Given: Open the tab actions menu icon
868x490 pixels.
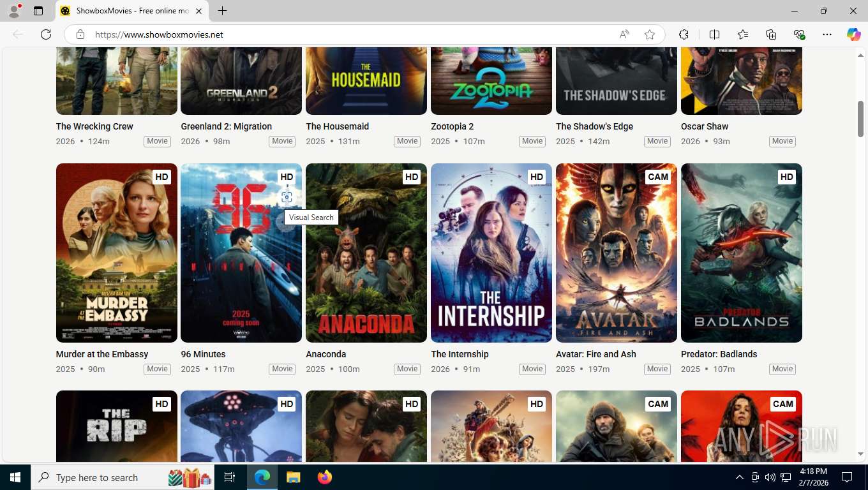Looking at the screenshot, I should [x=38, y=11].
